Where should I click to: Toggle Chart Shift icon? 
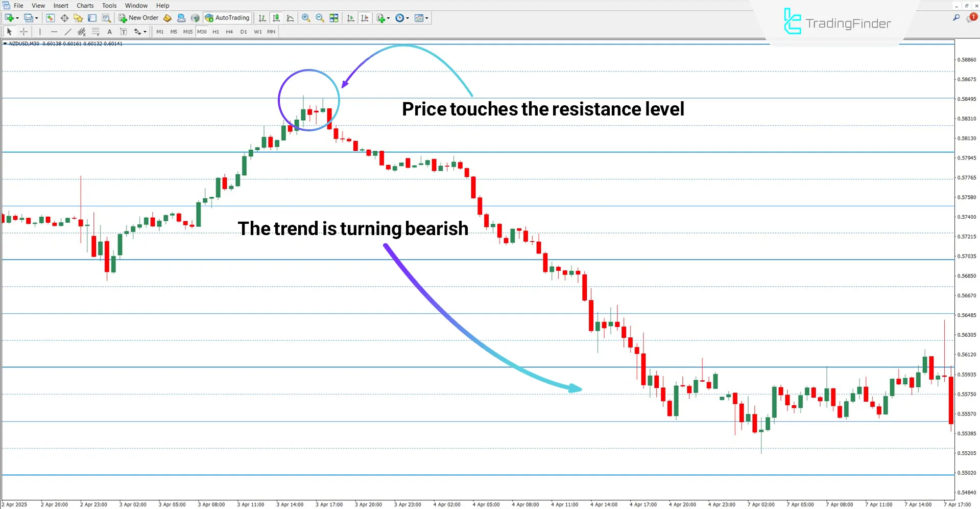point(365,18)
